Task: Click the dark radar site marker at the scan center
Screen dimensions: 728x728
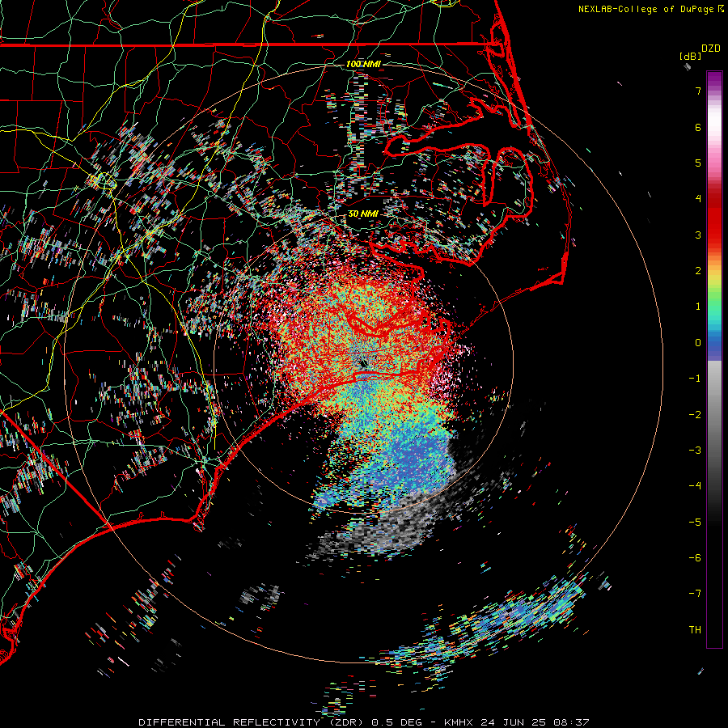Action: coord(363,363)
